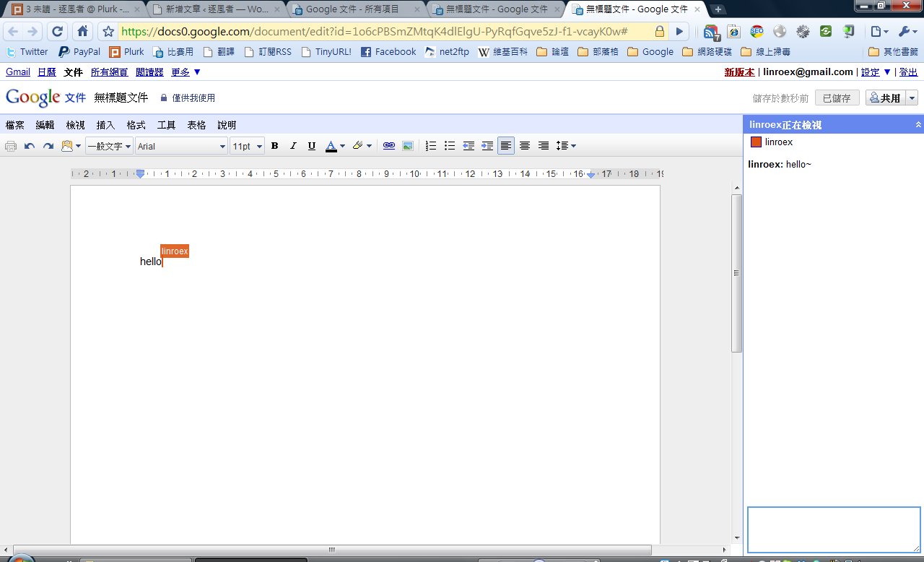Insert an image from the toolbar

pos(408,146)
